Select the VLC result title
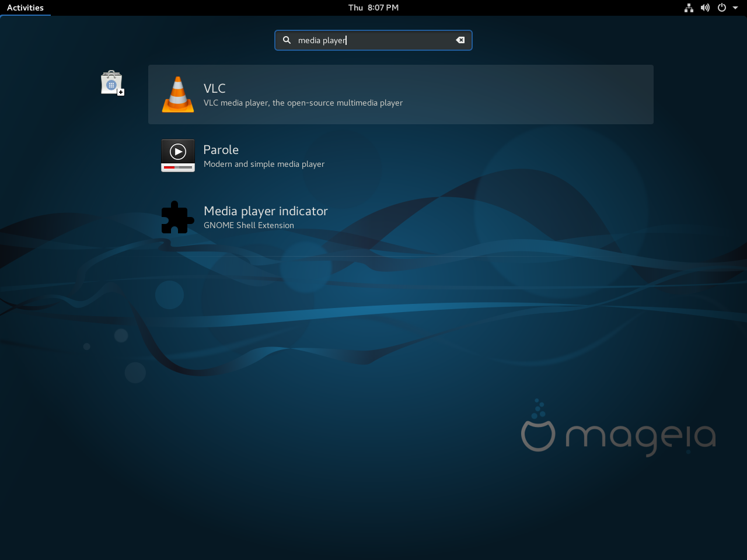Screen dimensions: 747x560 point(215,88)
